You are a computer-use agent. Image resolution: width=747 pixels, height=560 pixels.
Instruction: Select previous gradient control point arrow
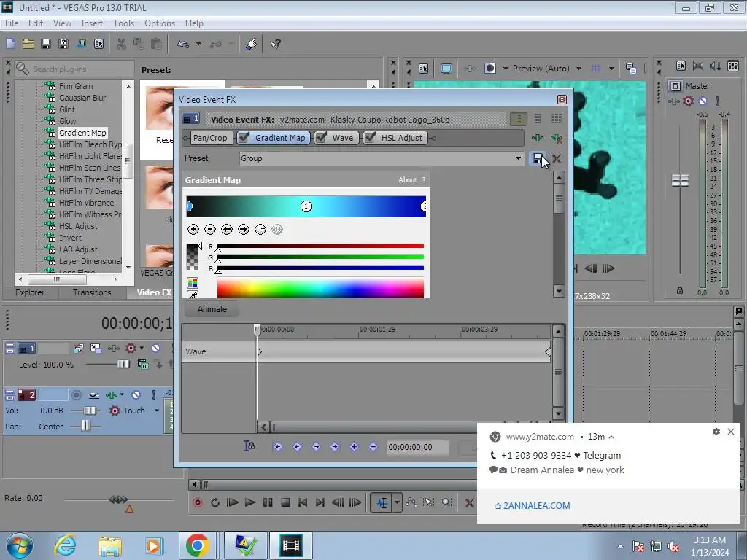point(227,230)
